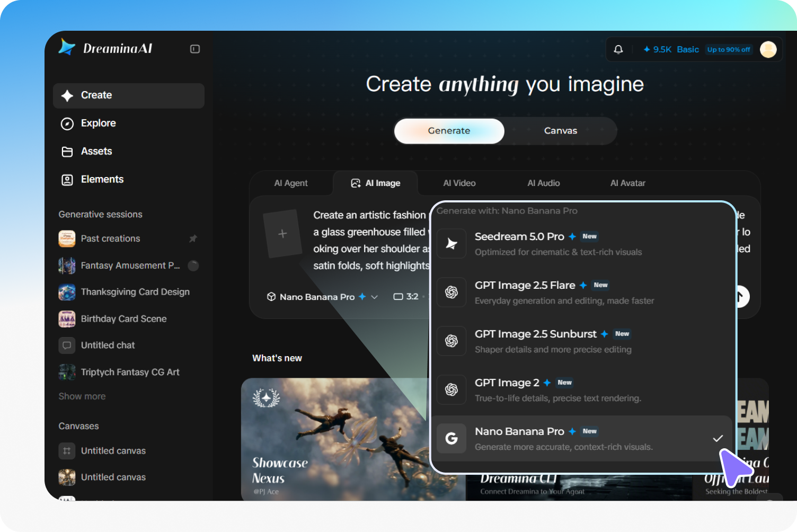This screenshot has height=532, width=797.
Task: Click the Up to 90% off badge
Action: coord(729,49)
